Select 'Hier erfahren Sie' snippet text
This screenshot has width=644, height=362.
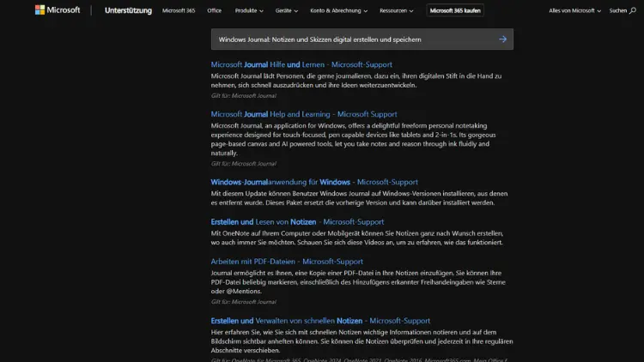coord(361,341)
